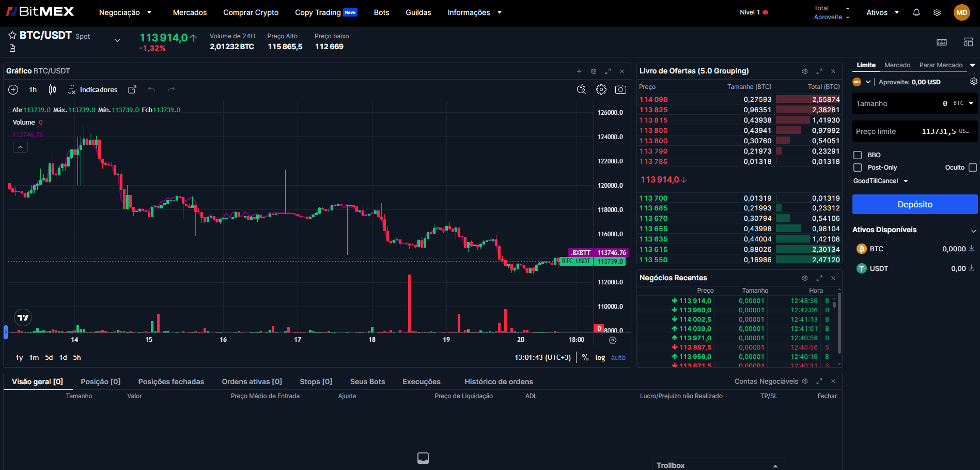Expand BTC/USDT pair selector chevron
Image resolution: width=980 pixels, height=470 pixels.
coord(117,40)
